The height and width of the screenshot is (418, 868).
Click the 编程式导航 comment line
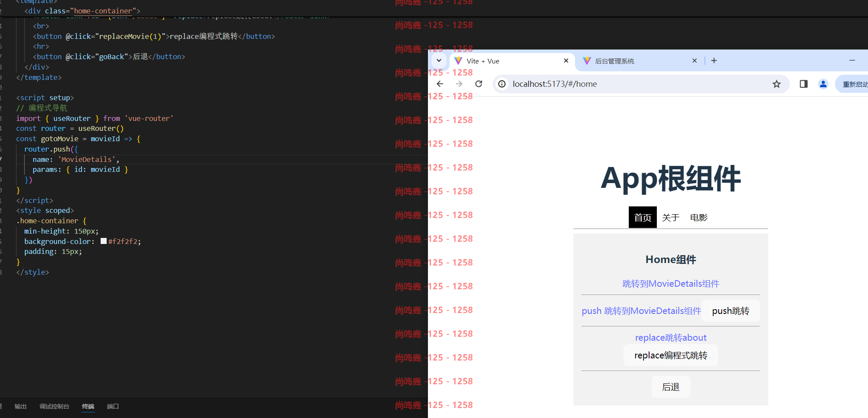[x=41, y=108]
